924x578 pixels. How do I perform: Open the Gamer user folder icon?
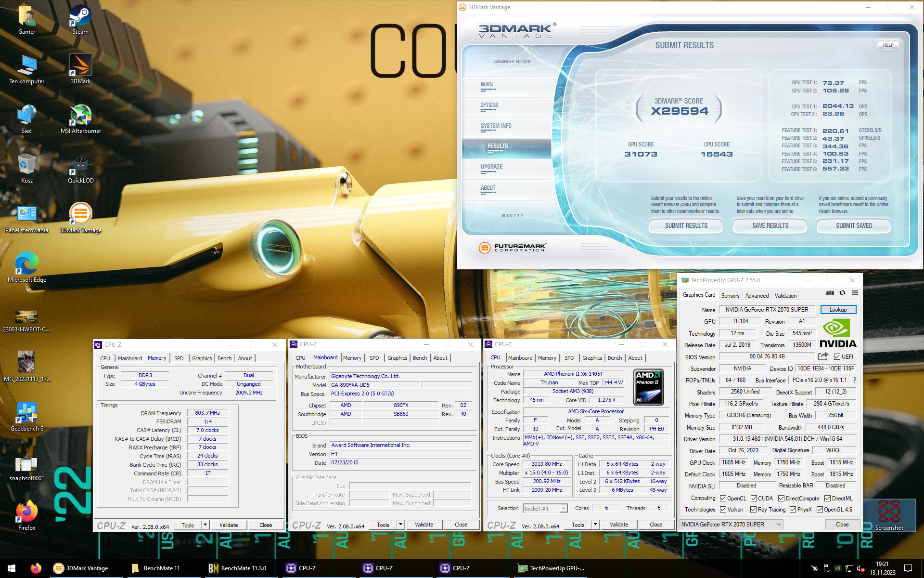[x=27, y=20]
